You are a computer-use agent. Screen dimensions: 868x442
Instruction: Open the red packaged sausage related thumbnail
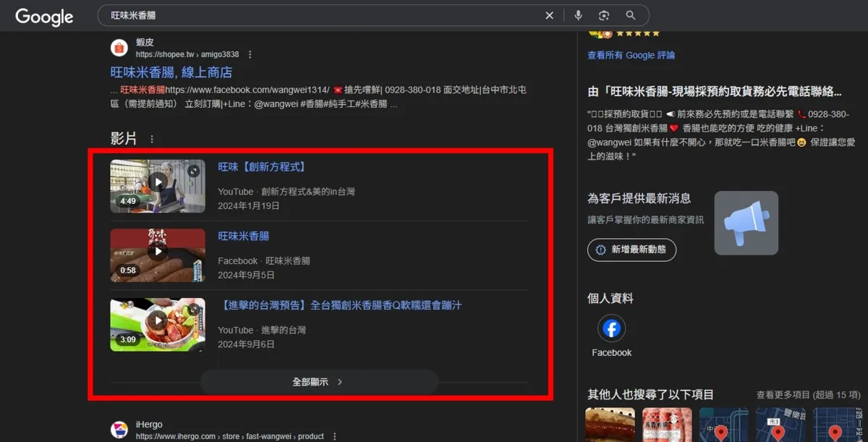click(x=667, y=425)
